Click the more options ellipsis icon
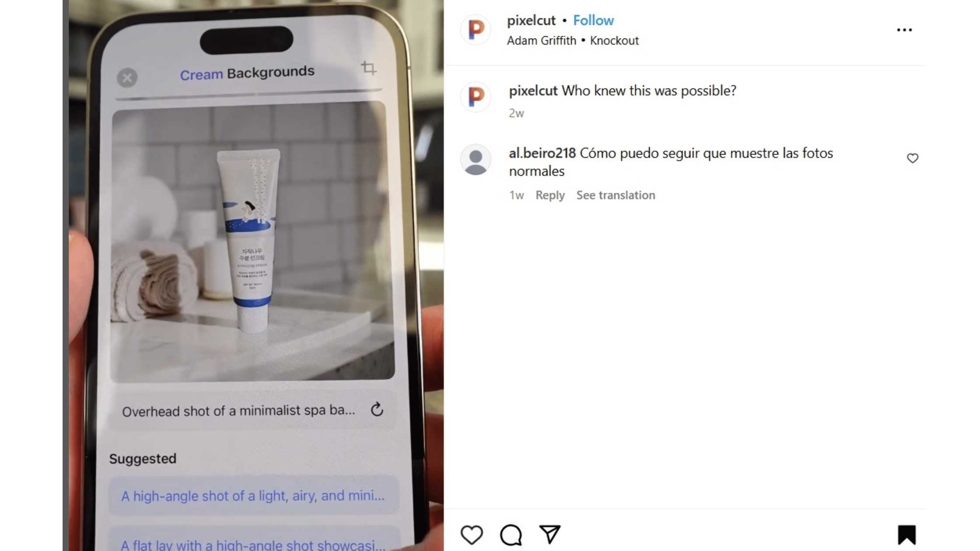This screenshot has height=551, width=980. (905, 30)
